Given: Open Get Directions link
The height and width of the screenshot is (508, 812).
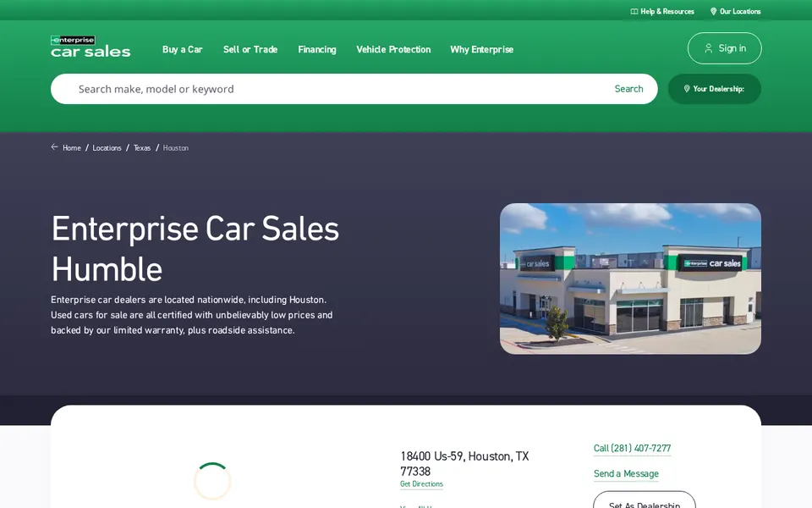Looking at the screenshot, I should [x=421, y=484].
